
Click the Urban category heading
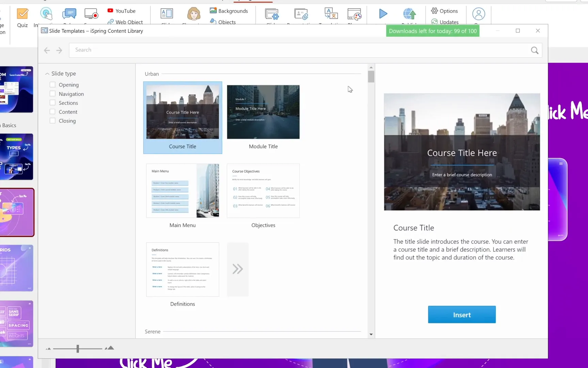click(x=152, y=74)
